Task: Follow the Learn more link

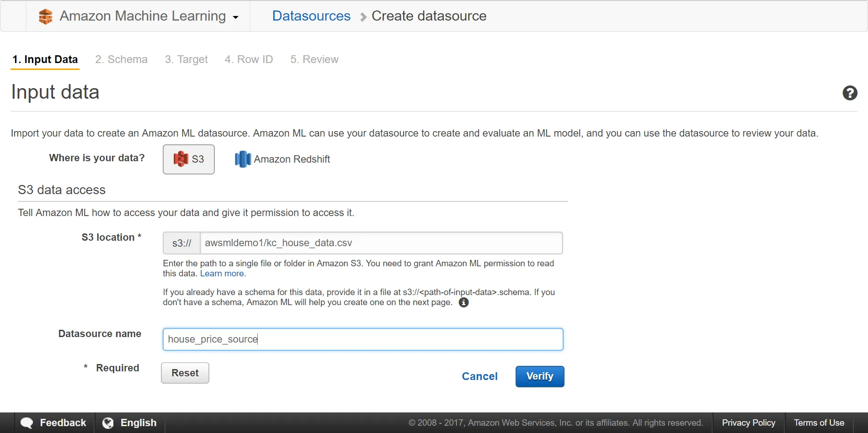Action: [x=222, y=274]
